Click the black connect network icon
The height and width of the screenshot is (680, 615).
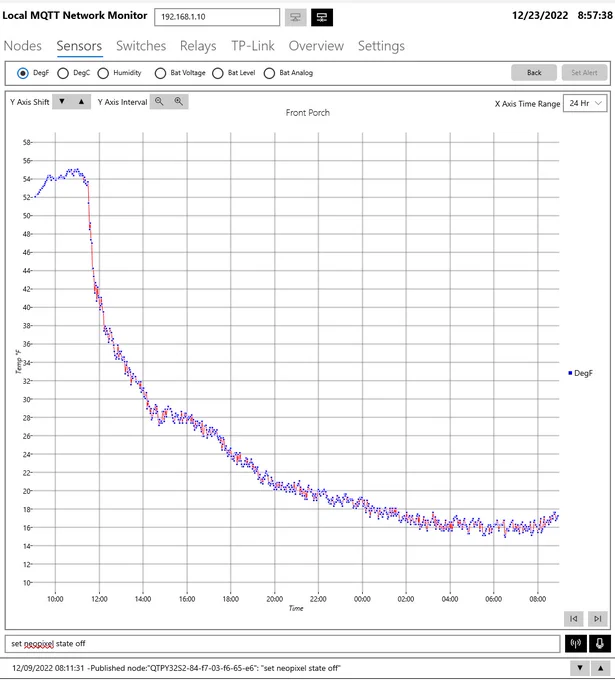322,17
